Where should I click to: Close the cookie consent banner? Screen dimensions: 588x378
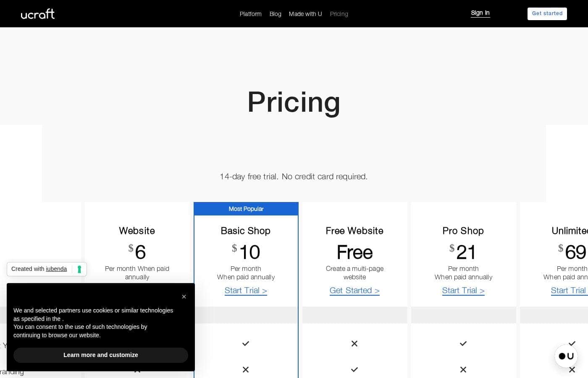[184, 297]
